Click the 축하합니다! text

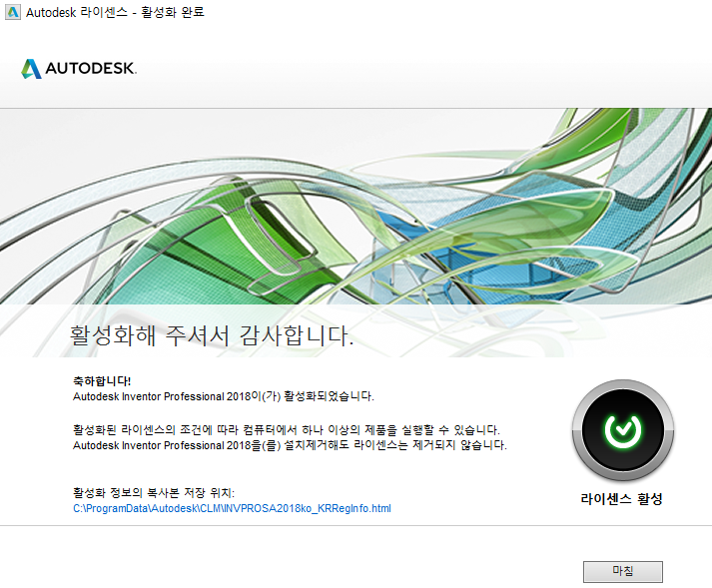(x=102, y=381)
